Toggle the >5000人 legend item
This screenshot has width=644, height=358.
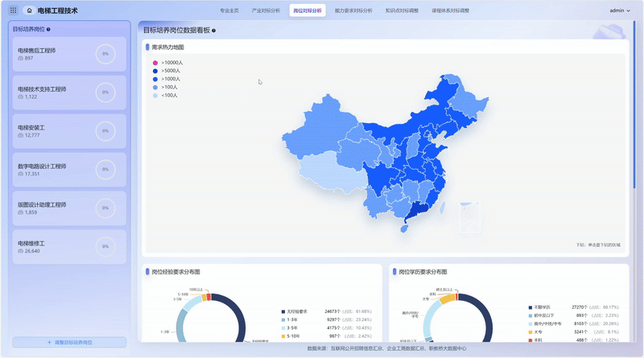[x=156, y=70]
